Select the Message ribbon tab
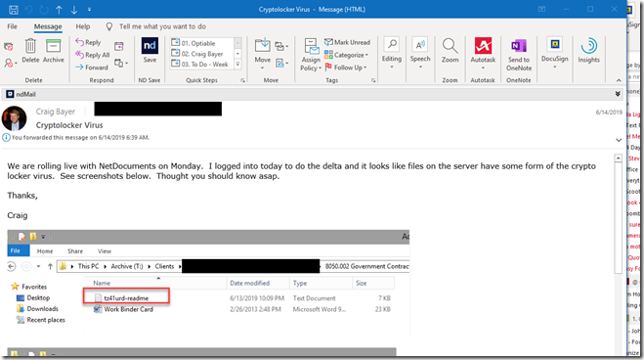This screenshot has width=644, height=360. point(48,26)
